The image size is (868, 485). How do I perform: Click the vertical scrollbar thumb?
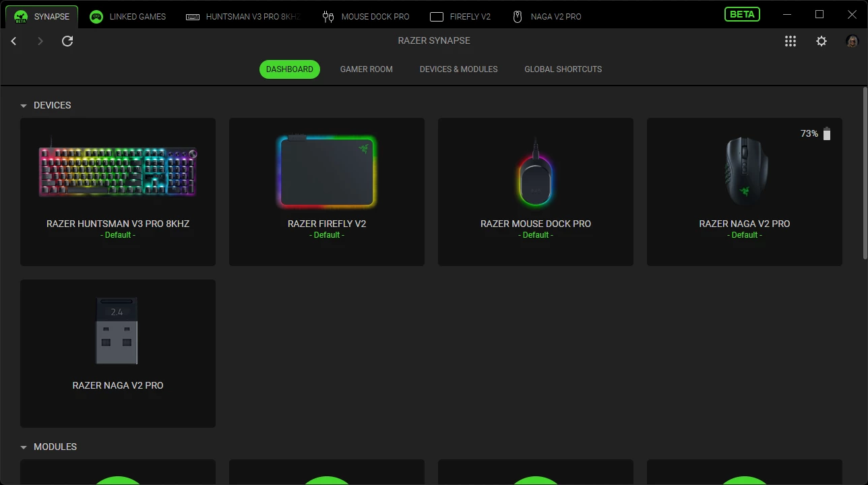pyautogui.click(x=865, y=172)
